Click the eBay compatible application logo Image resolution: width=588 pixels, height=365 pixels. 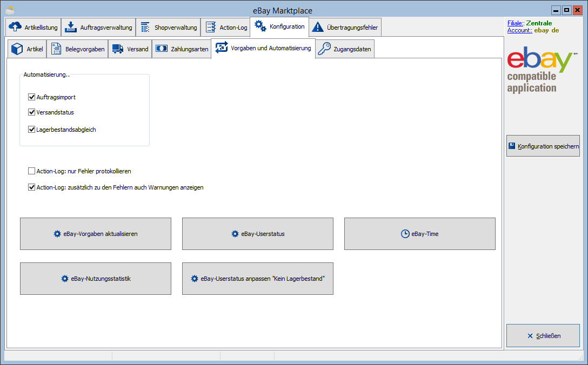pos(542,70)
